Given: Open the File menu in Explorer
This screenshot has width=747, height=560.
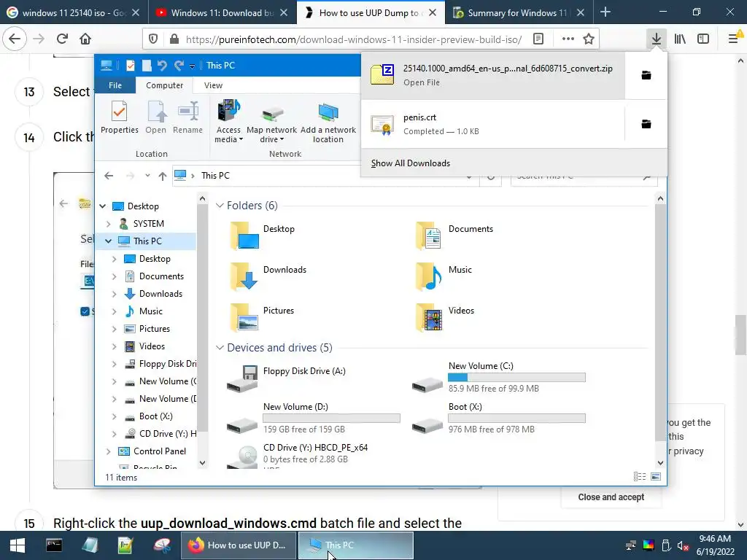Looking at the screenshot, I should pos(115,85).
